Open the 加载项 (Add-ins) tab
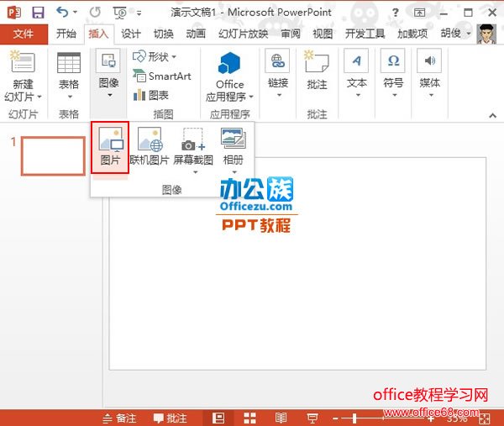 (412, 34)
